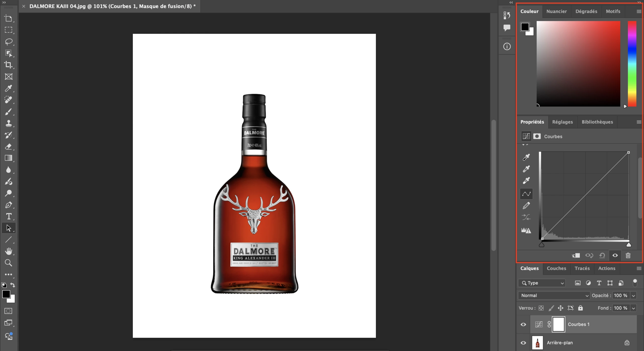Open the Bibliothèques tab

click(597, 122)
